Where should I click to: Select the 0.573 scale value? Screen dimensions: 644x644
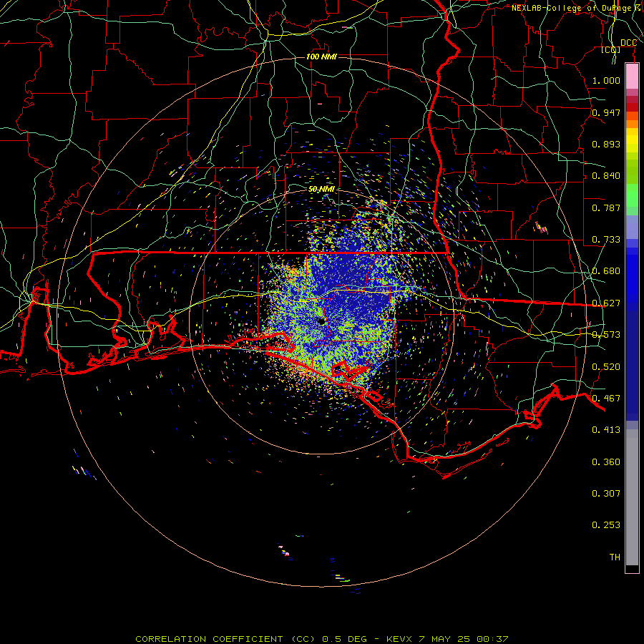(606, 335)
